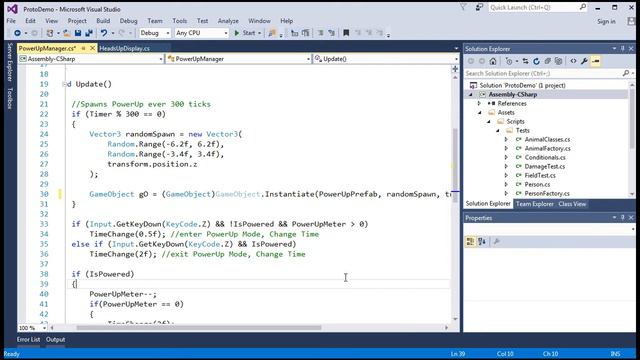
Task: Click the Open File toolbar icon
Action: pos(67,33)
